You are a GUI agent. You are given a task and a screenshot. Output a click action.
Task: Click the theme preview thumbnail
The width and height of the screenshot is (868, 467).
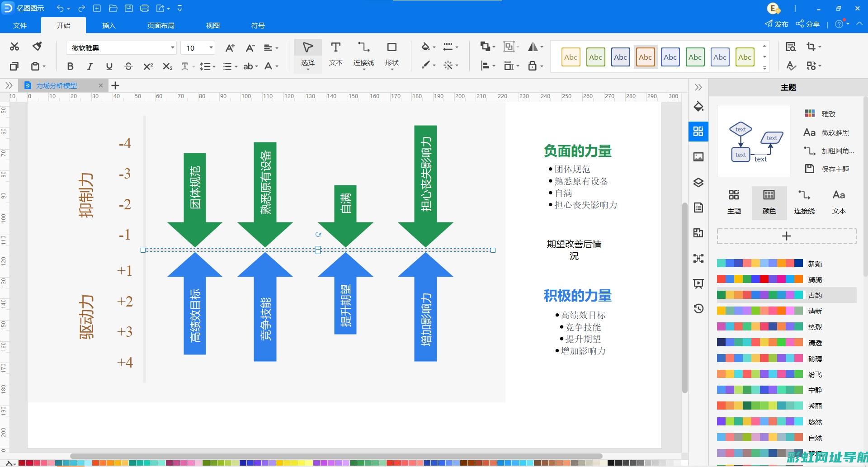pyautogui.click(x=754, y=141)
